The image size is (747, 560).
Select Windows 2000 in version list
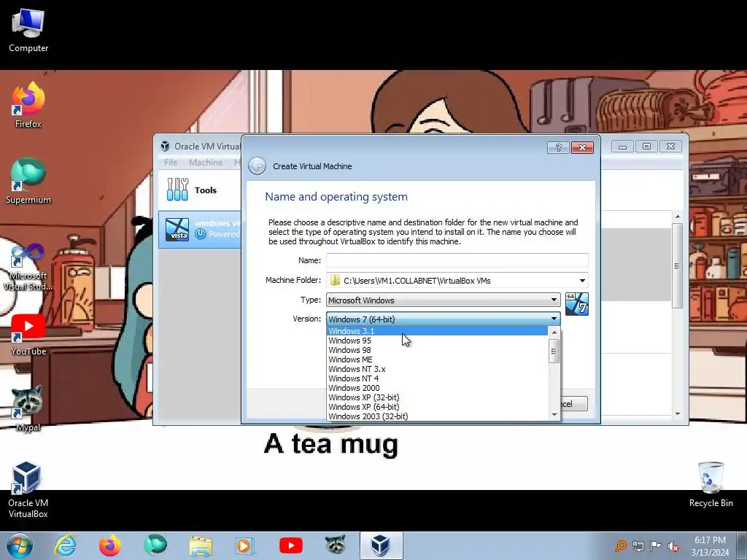click(x=437, y=388)
